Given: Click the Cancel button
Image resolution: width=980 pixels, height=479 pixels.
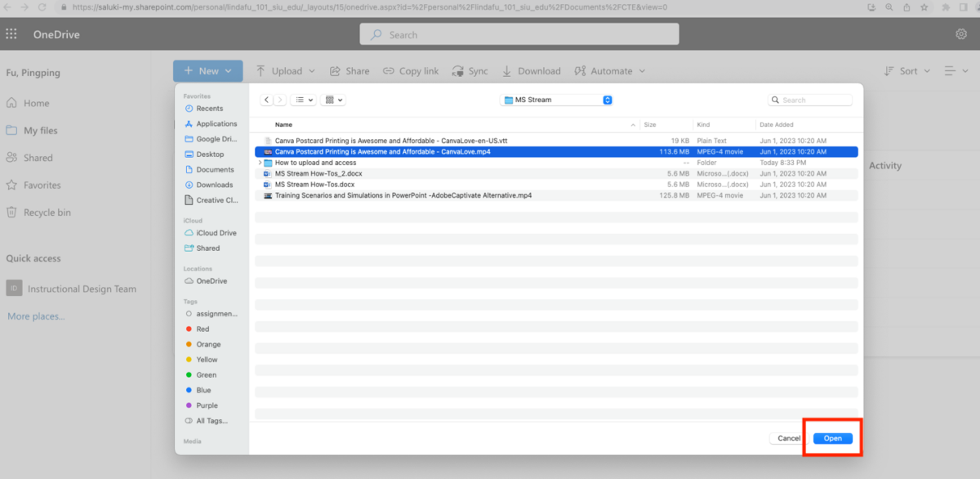Looking at the screenshot, I should click(x=789, y=439).
